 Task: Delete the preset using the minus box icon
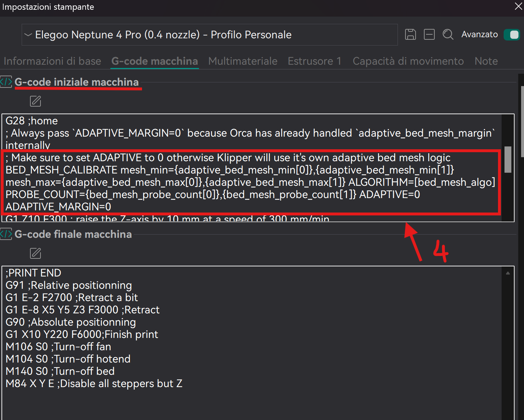(x=429, y=34)
